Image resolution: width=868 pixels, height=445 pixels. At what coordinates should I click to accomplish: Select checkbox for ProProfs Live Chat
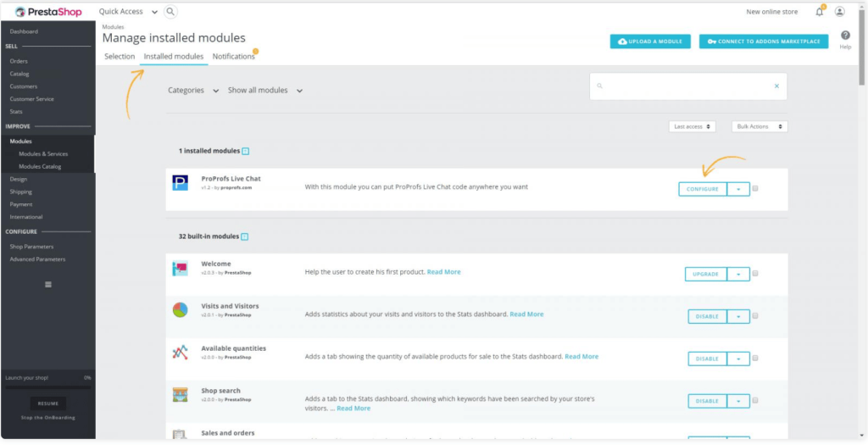(x=755, y=189)
